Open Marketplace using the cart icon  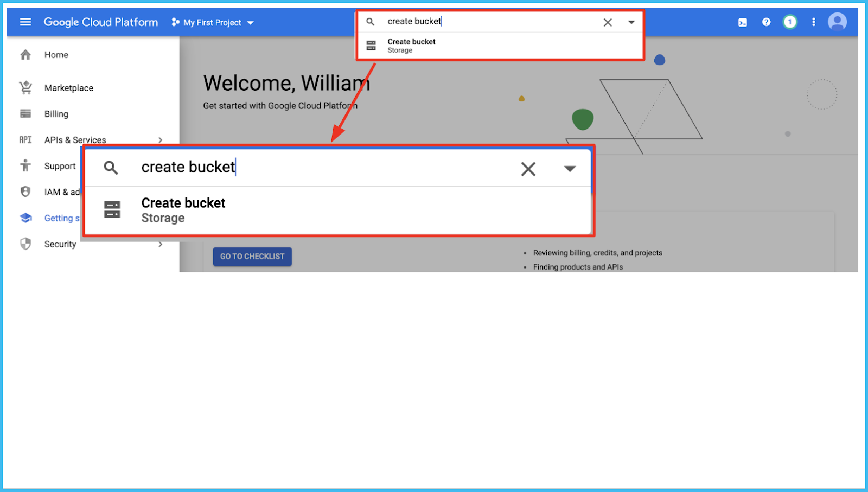click(25, 87)
